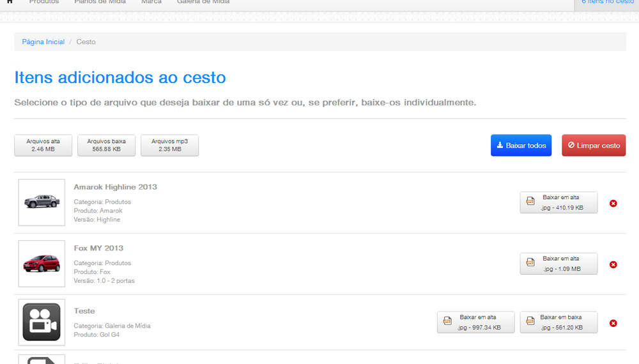Viewport: 639px width, 364px height.
Task: Open the Marca menu
Action: (151, 2)
